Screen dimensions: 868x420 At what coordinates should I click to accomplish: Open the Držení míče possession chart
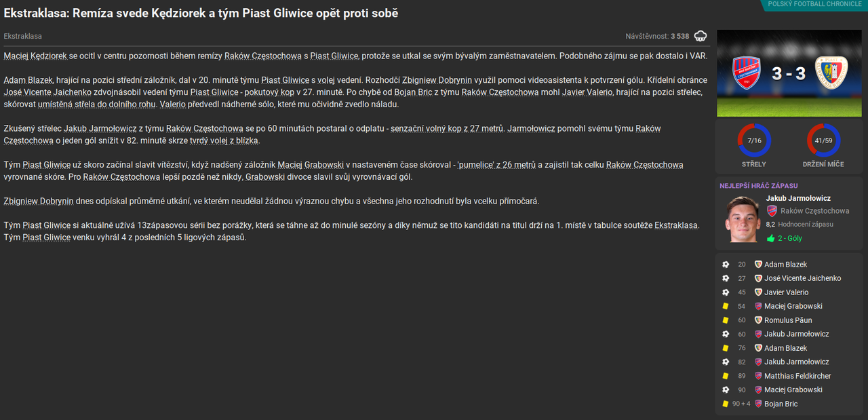click(x=824, y=140)
